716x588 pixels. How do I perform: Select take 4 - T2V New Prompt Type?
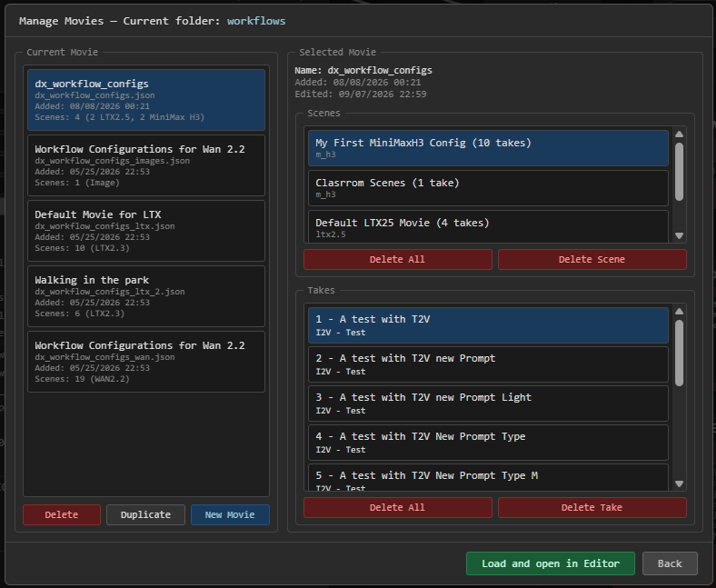click(488, 443)
